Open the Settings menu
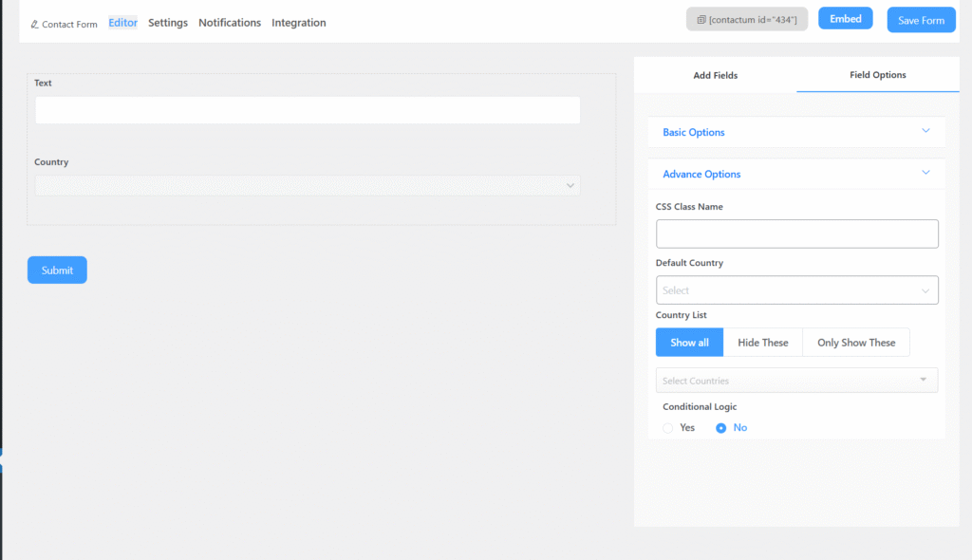972x560 pixels. point(168,23)
